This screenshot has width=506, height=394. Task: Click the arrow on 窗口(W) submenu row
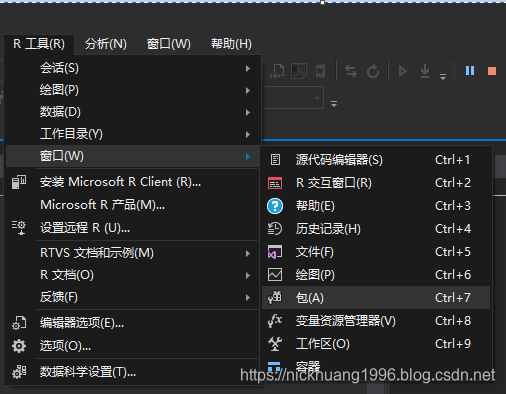[x=248, y=156]
